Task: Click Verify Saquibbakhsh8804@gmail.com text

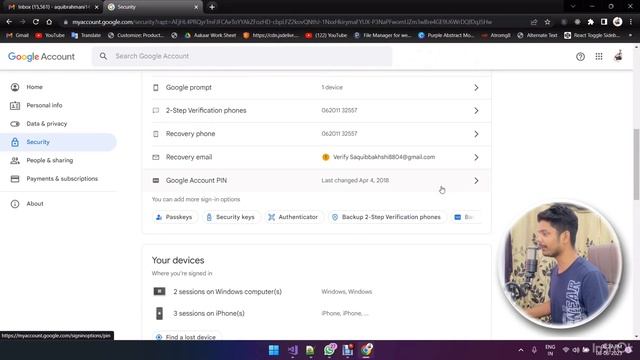Action: click(x=384, y=157)
